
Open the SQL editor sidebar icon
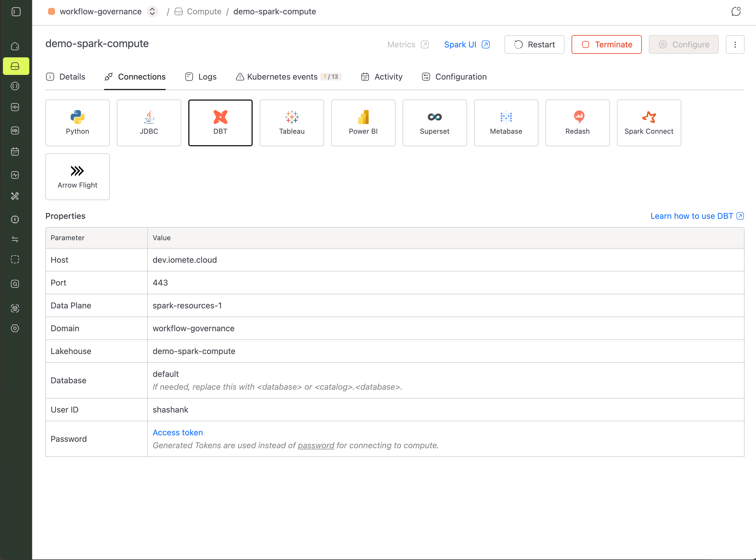click(x=15, y=130)
